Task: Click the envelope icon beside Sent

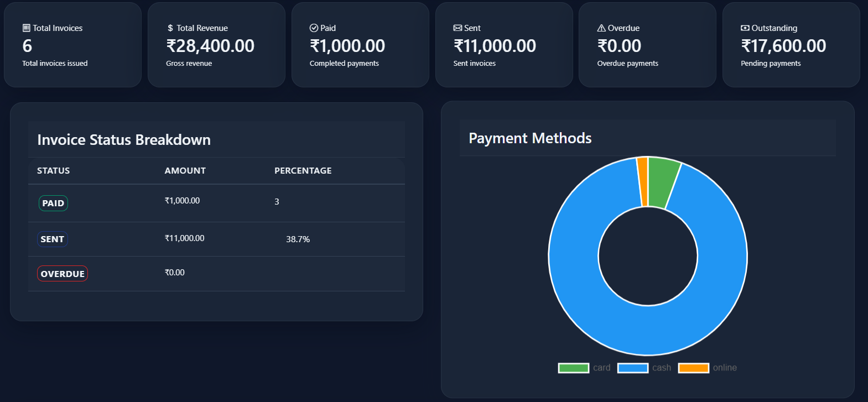Action: pos(458,28)
